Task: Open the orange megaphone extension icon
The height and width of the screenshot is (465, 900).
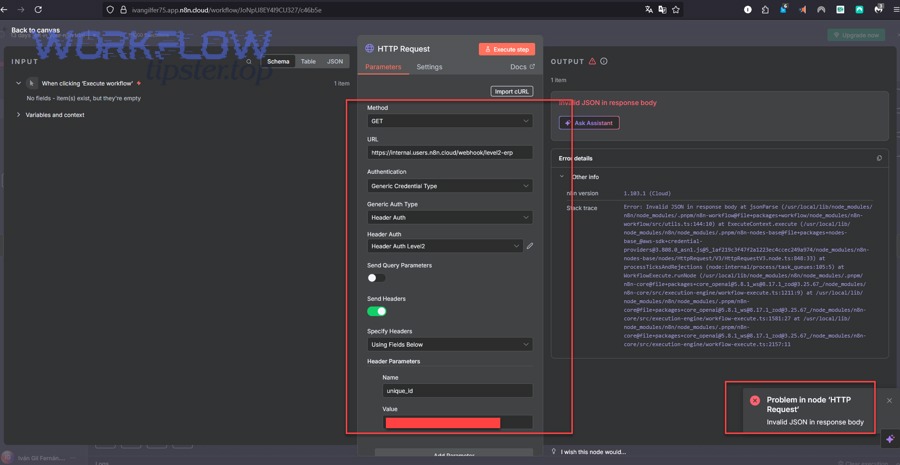Action: 802,10
